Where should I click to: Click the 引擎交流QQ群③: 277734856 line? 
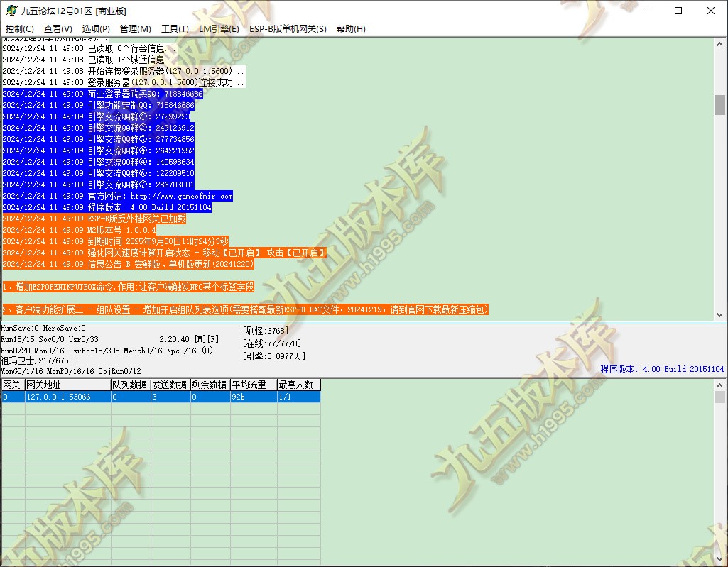[x=99, y=139]
